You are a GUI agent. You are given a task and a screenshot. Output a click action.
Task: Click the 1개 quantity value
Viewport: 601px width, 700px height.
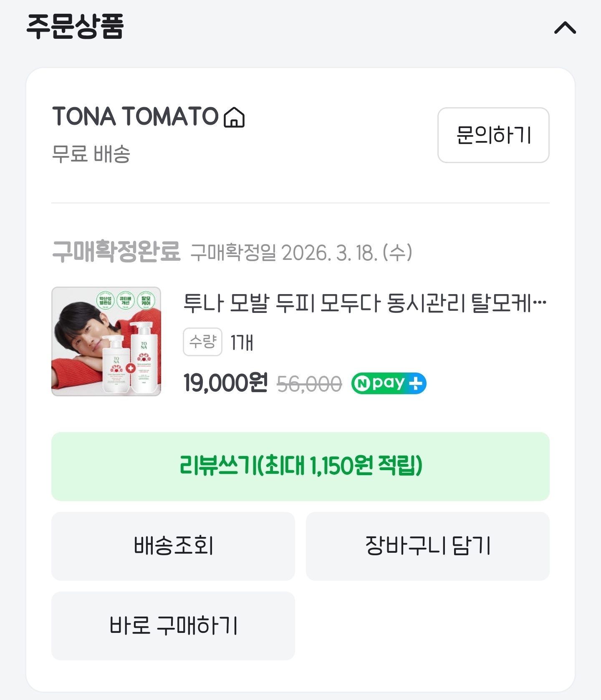tap(242, 342)
